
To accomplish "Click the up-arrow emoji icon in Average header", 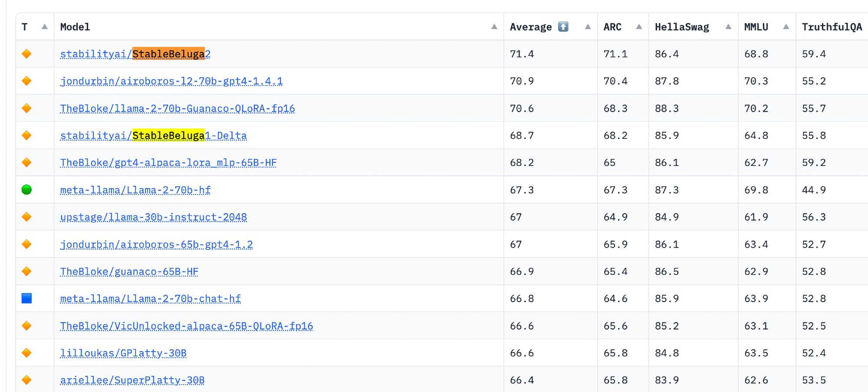I will pos(563,27).
